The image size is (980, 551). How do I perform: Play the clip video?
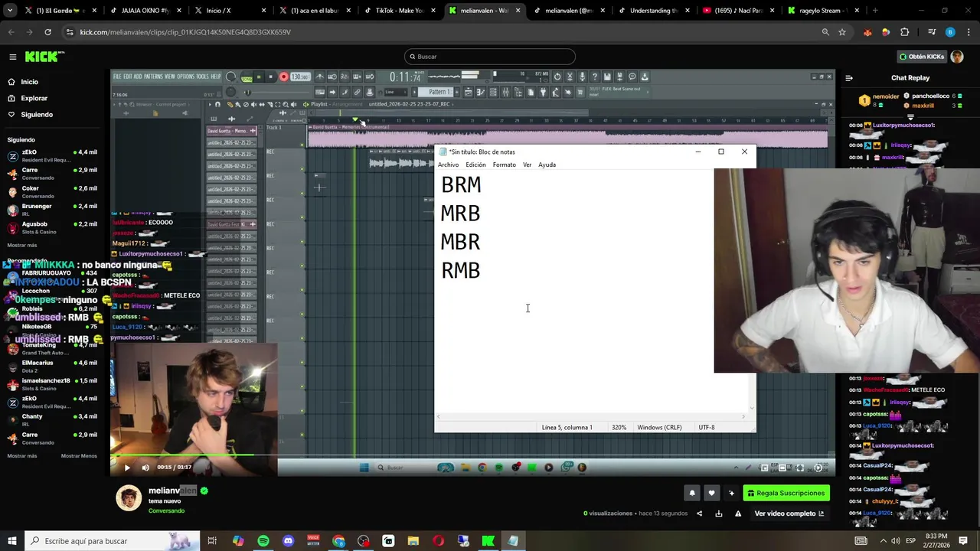tap(127, 468)
